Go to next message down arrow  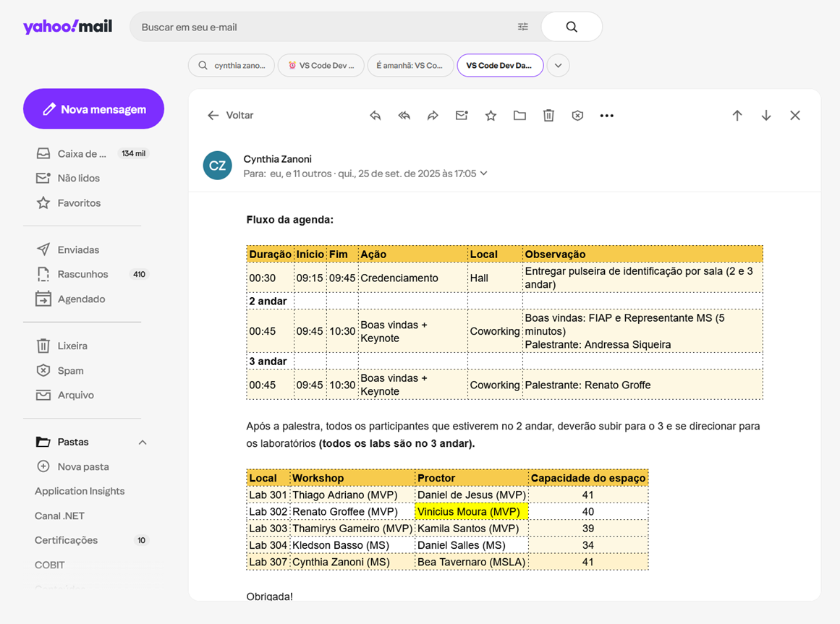pyautogui.click(x=766, y=116)
